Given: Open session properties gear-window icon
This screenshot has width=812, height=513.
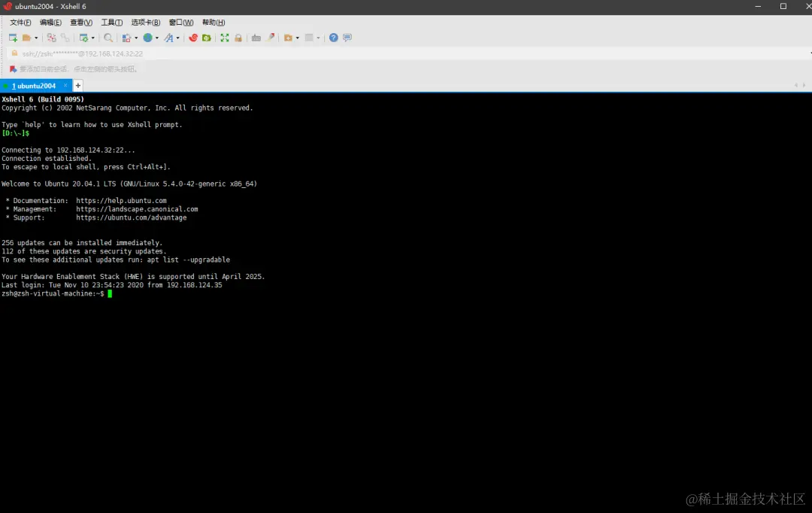Looking at the screenshot, I should pyautogui.click(x=83, y=38).
